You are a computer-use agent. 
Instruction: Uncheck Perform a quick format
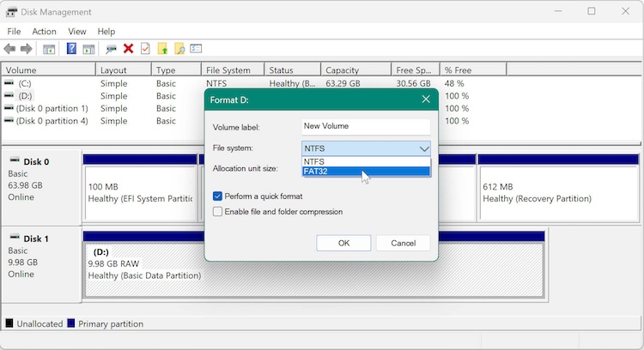[218, 196]
